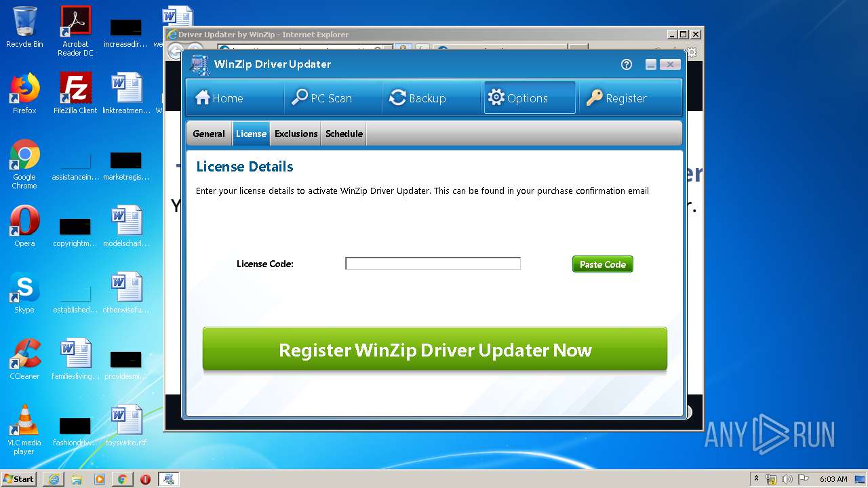Click the WinZip Driver Updater taskbar button

click(x=169, y=479)
